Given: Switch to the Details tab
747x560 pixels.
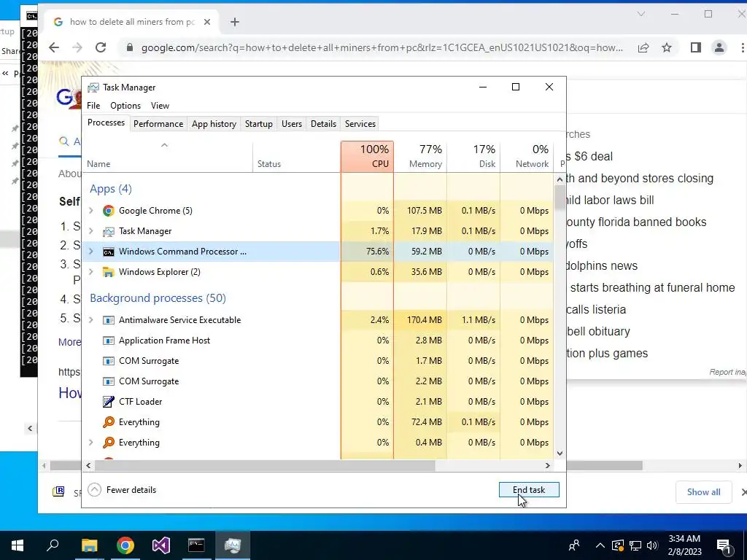Looking at the screenshot, I should tap(323, 124).
